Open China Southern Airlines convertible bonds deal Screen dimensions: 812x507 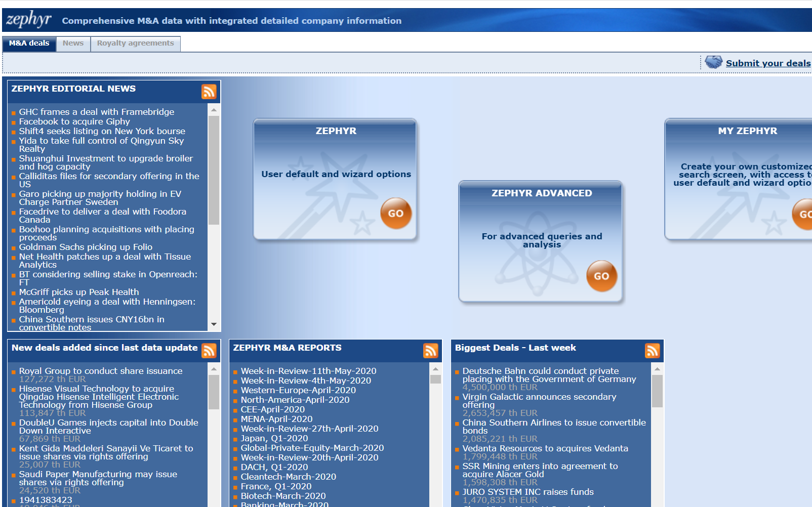[554, 427]
